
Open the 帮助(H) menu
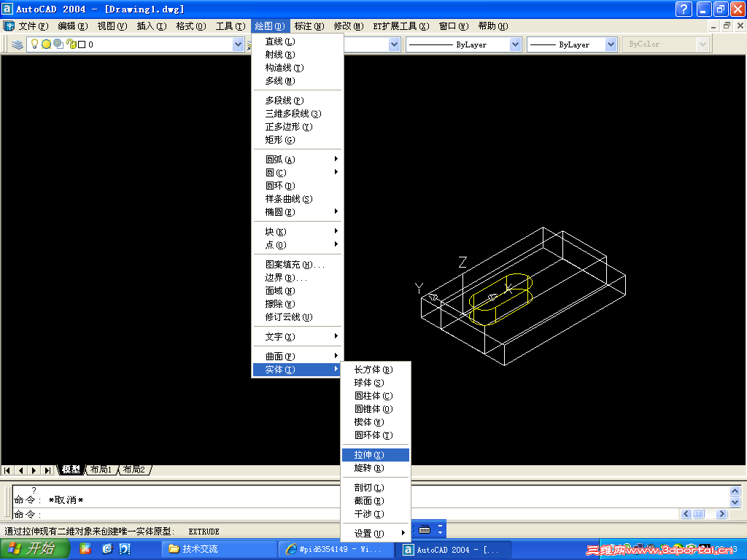pyautogui.click(x=493, y=26)
